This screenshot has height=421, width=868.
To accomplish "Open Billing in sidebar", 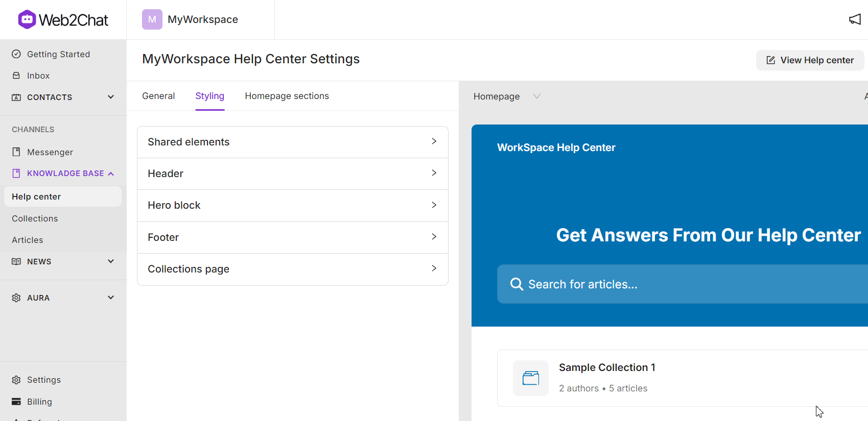I will (39, 402).
